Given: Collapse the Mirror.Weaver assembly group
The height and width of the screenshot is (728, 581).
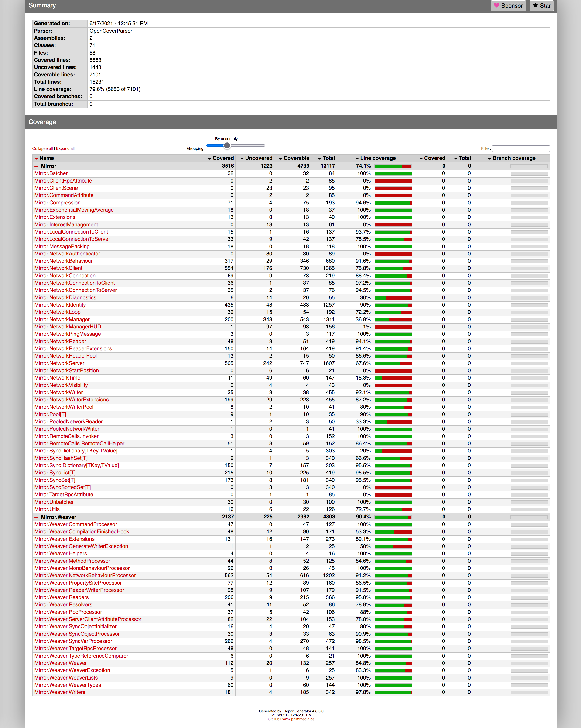Looking at the screenshot, I should tap(36, 517).
